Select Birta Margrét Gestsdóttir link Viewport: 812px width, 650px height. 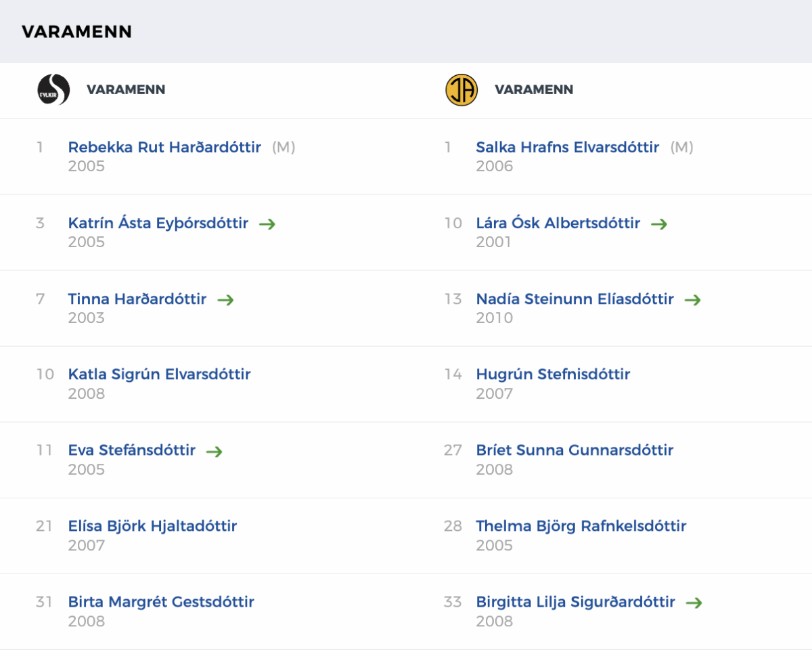tap(161, 602)
